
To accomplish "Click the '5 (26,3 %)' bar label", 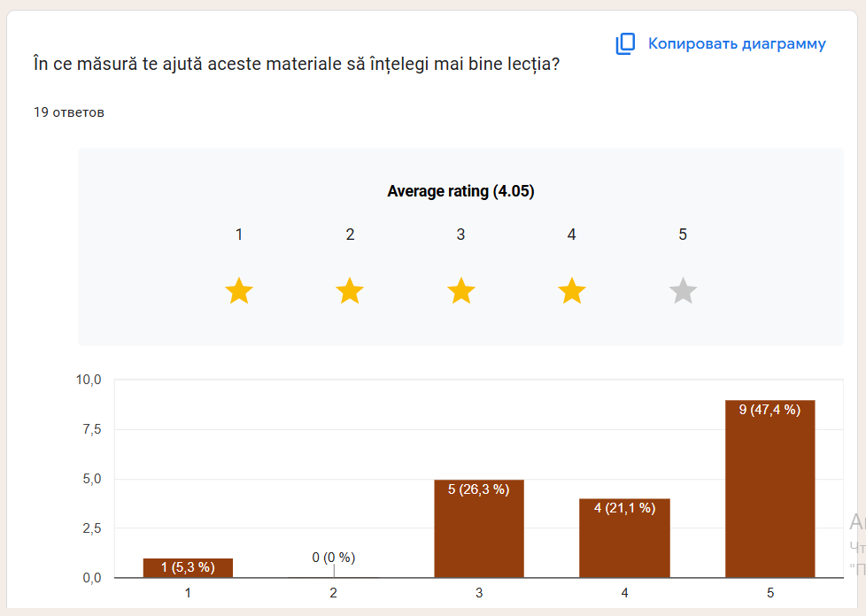I will click(x=479, y=489).
